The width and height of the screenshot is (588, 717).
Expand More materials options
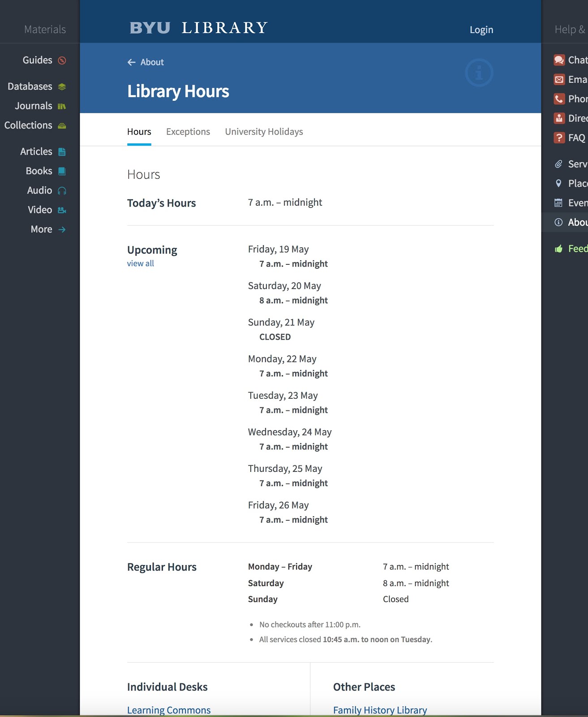click(42, 229)
